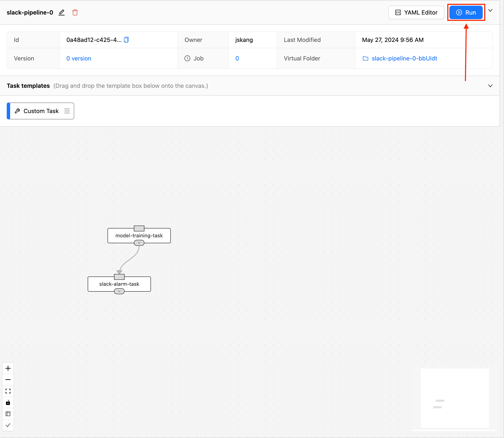Click the Task templates heading

coord(28,86)
